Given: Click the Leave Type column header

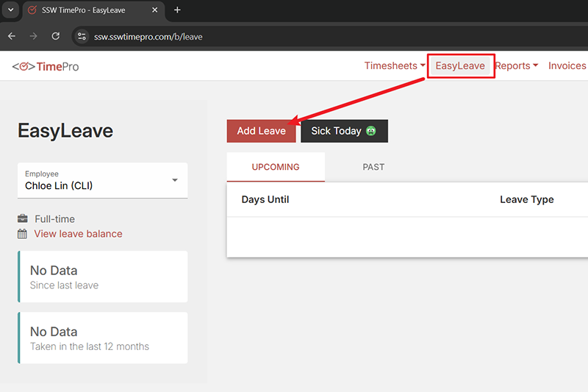Looking at the screenshot, I should [x=527, y=199].
